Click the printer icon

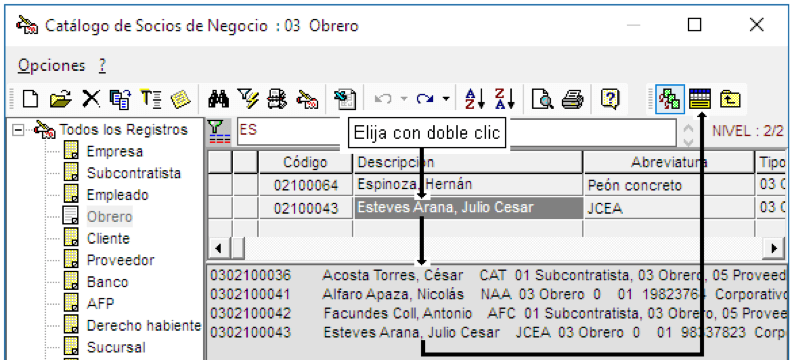click(573, 99)
